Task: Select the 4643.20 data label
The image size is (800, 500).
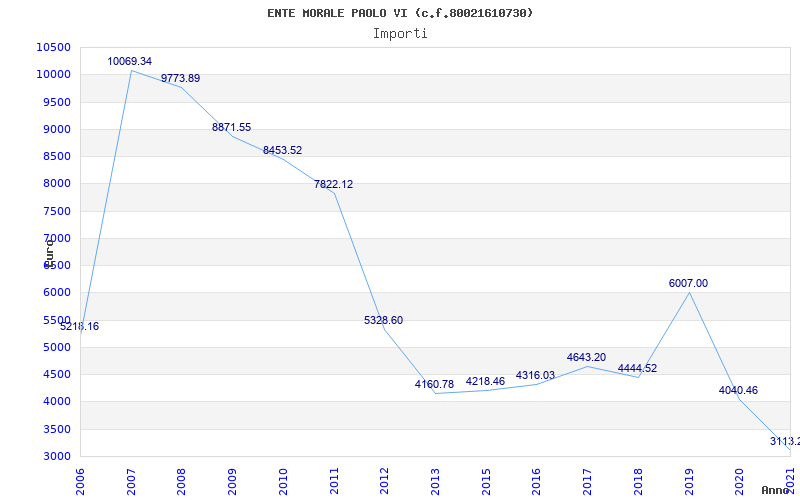Action: click(x=586, y=358)
